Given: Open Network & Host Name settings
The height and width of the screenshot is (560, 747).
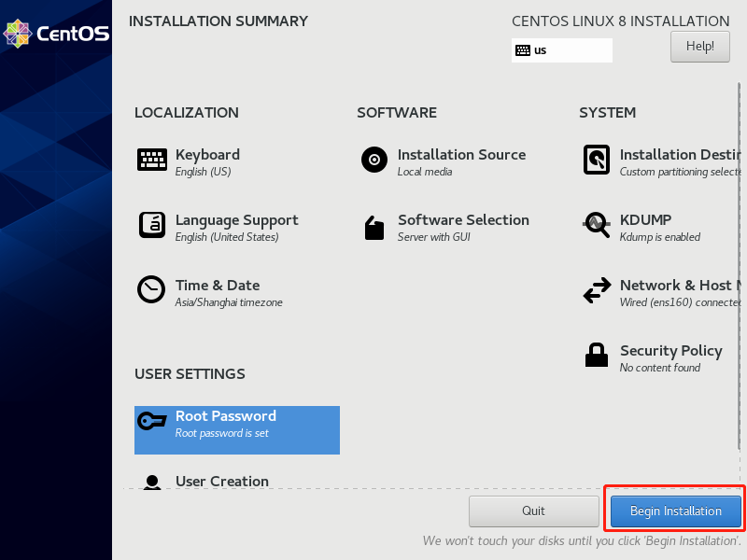Looking at the screenshot, I should [x=681, y=286].
